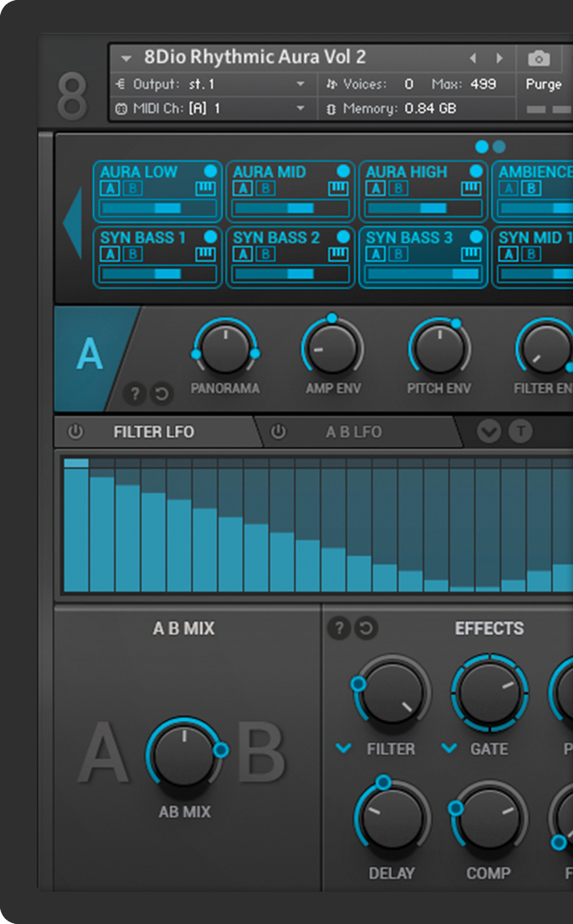Go to the previous instrument preset arrow

(x=473, y=58)
